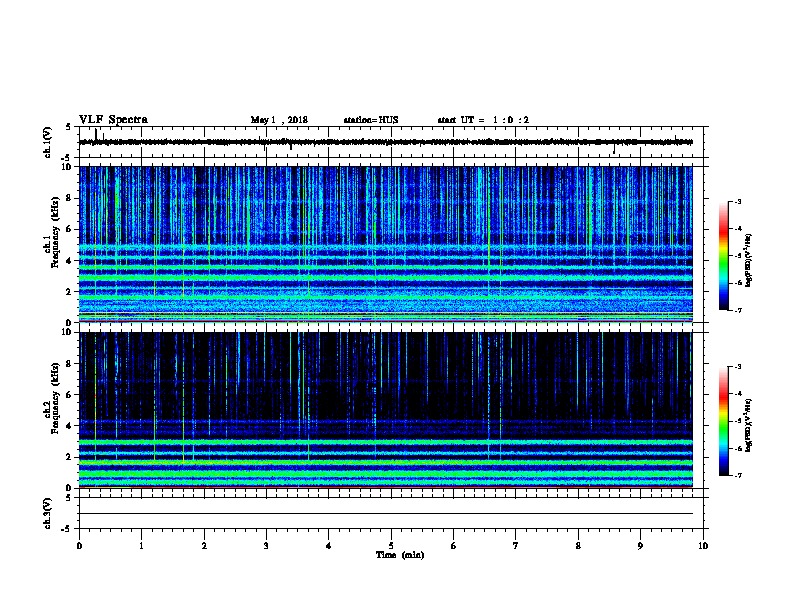Click the ch.1 "Frequency (kHz)" axis label
The height and width of the screenshot is (612, 792).
coord(55,232)
